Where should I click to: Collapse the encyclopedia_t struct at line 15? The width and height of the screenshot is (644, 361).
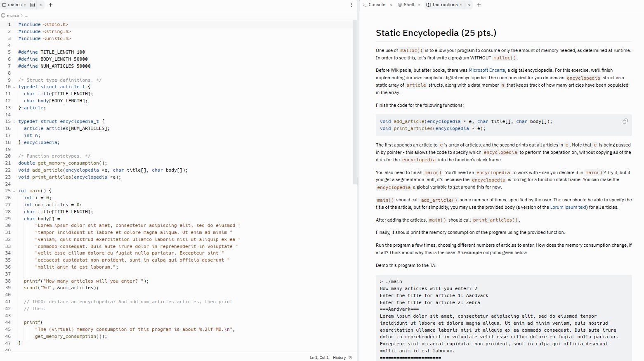(14, 122)
